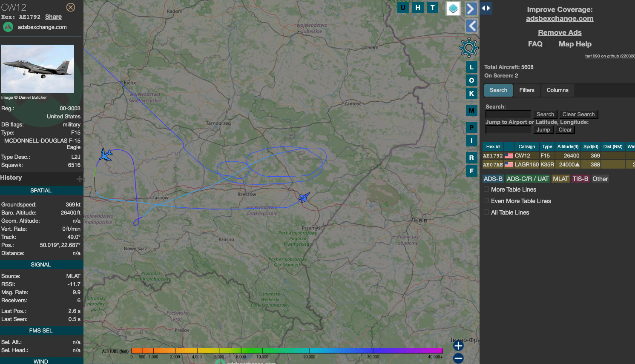Viewport: 635px width, 364px height.
Task: Select the CW12 F-15 aircraft marker on map
Action: coord(304,197)
